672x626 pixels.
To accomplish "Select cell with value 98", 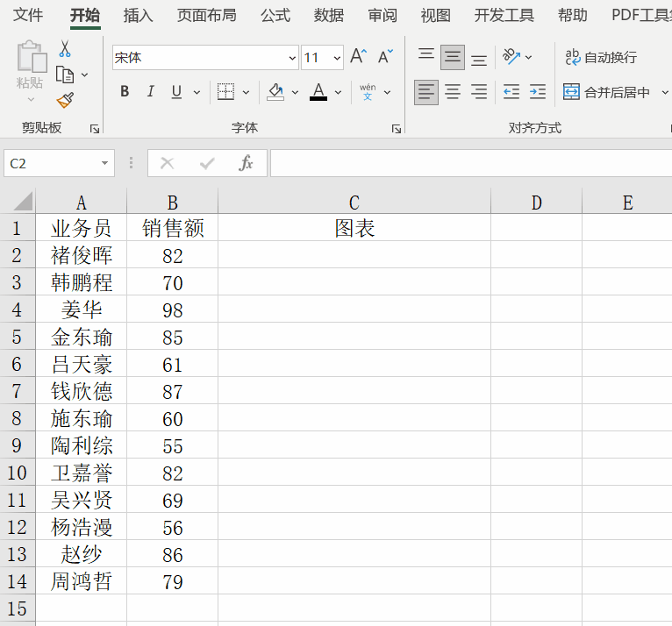I will click(x=172, y=309).
